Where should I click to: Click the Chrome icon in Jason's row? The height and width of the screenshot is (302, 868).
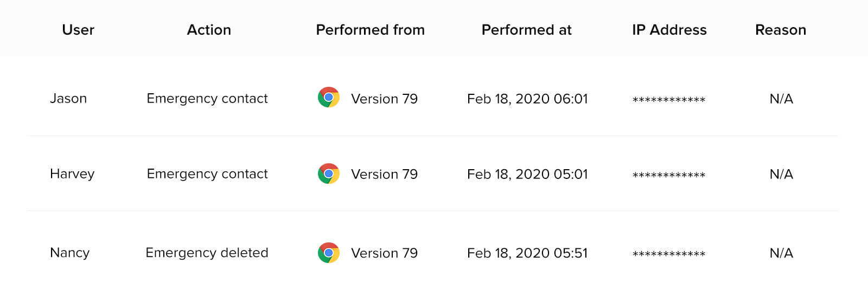point(328,98)
